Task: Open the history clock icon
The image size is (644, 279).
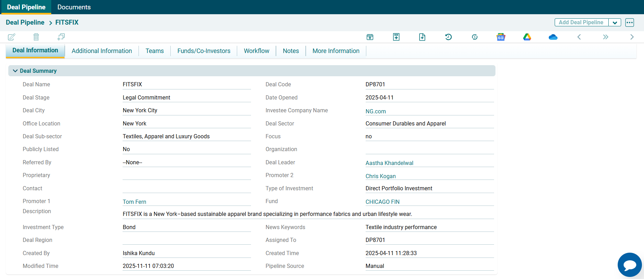Action: pos(448,37)
